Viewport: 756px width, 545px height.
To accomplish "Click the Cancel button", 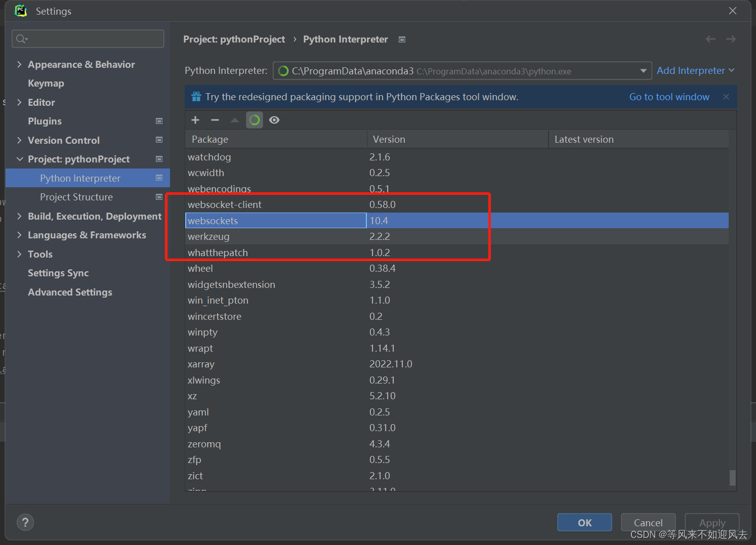I will pos(648,522).
